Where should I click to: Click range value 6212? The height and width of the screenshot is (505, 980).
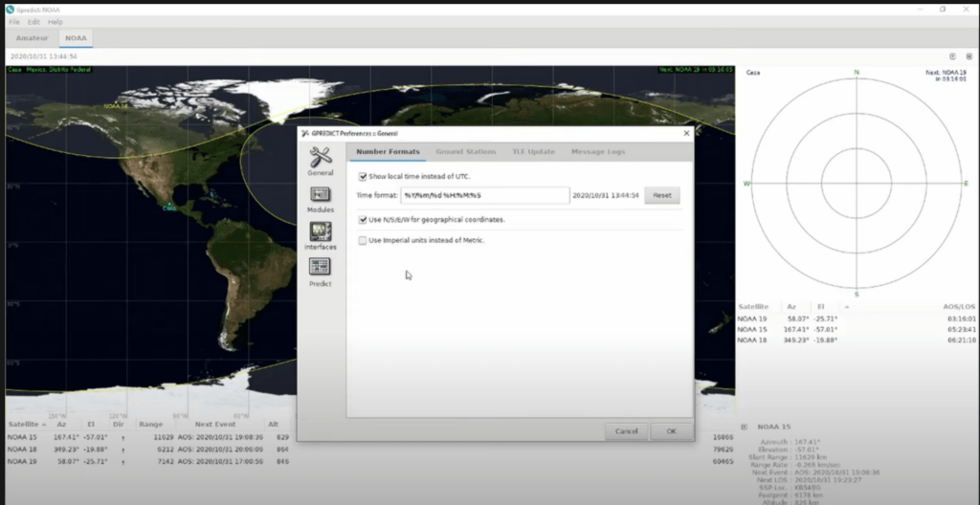point(165,450)
